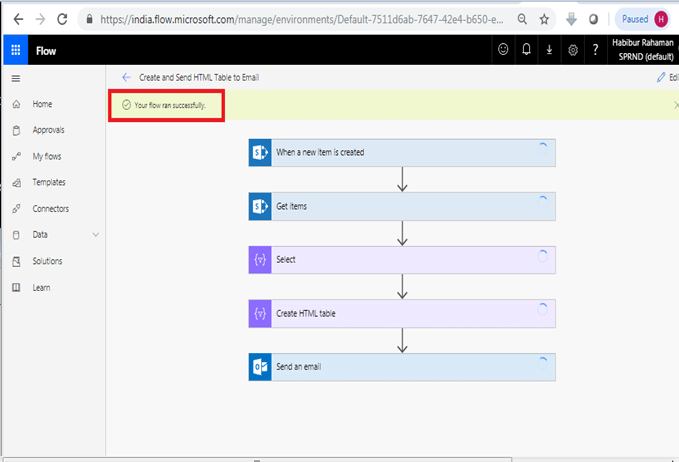Open My flows in the sidebar
679x462 pixels.
click(47, 156)
